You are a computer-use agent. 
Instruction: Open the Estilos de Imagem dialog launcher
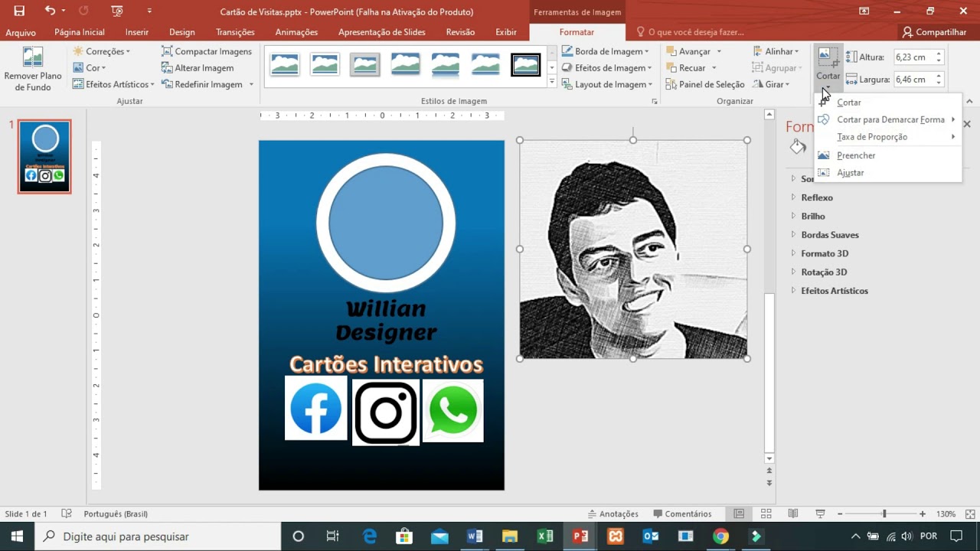[655, 101]
